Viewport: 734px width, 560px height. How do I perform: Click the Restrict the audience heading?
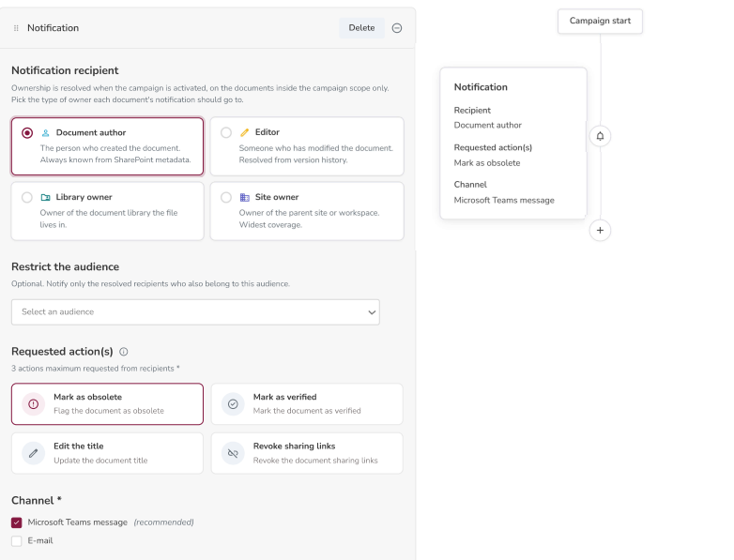click(65, 266)
